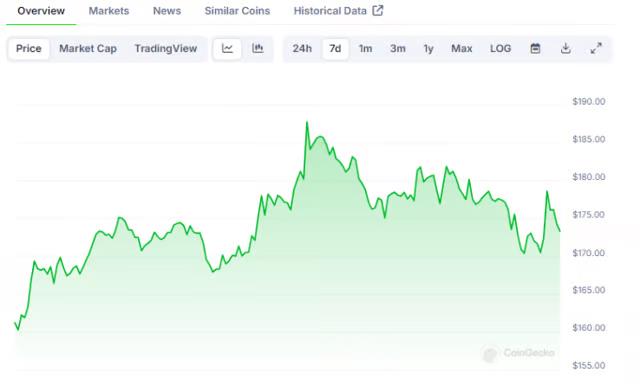640x386 pixels.
Task: Select the Price chart mode
Action: tap(29, 49)
